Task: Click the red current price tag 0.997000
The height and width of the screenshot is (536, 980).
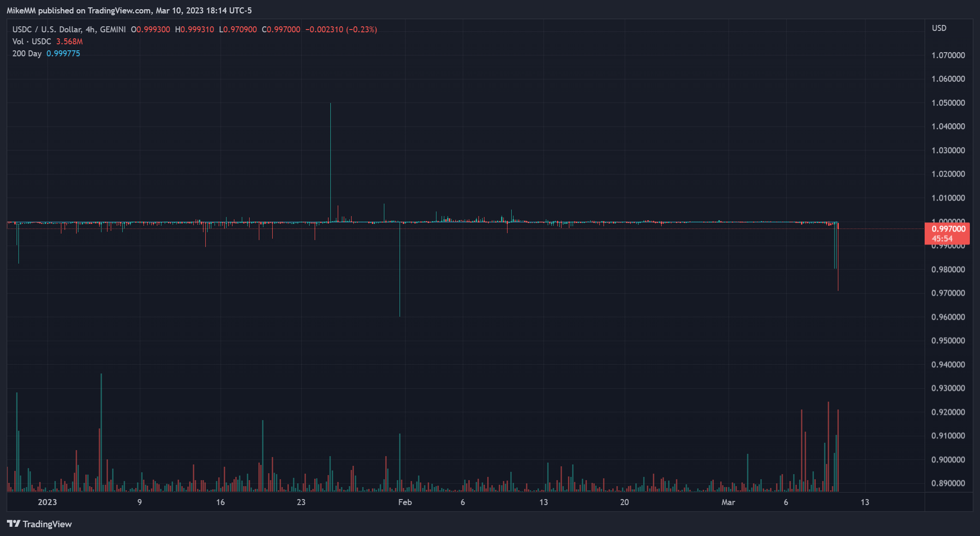Action: coord(947,234)
